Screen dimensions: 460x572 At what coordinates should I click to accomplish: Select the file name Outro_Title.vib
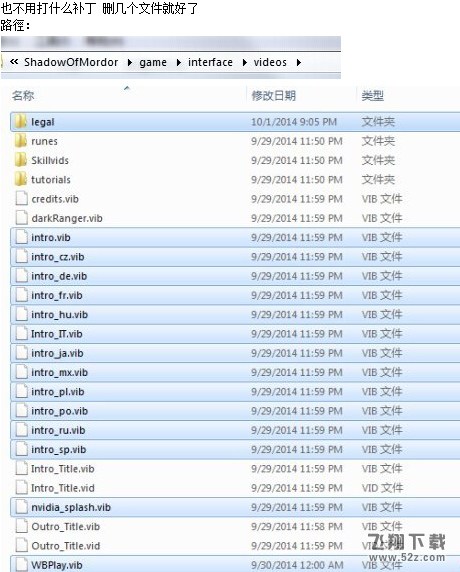[x=66, y=527]
